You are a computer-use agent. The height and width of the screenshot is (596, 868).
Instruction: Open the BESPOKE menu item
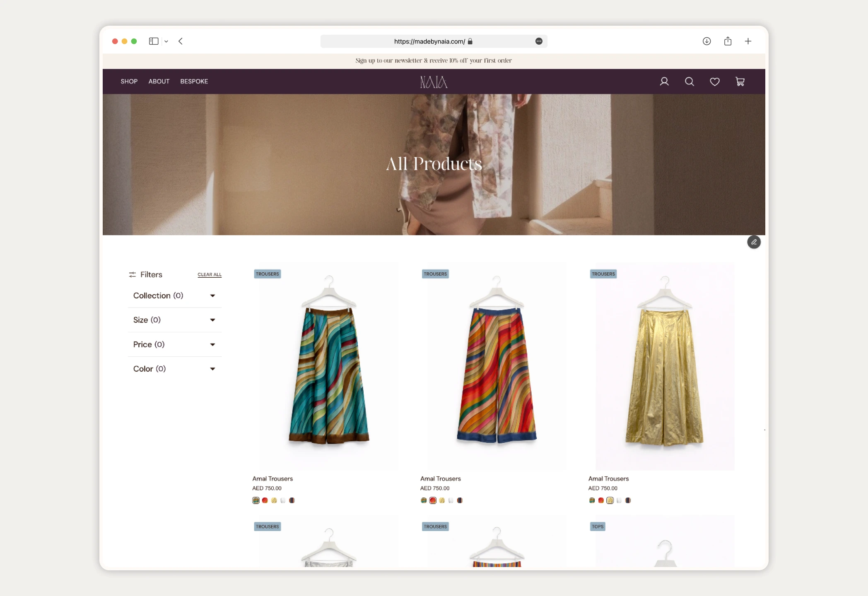[x=194, y=82]
